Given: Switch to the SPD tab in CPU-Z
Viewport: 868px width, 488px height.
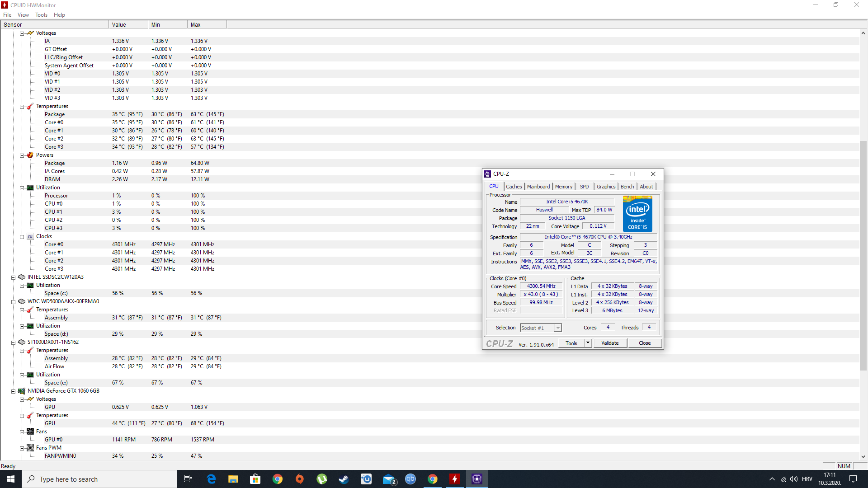Looking at the screenshot, I should click(585, 187).
